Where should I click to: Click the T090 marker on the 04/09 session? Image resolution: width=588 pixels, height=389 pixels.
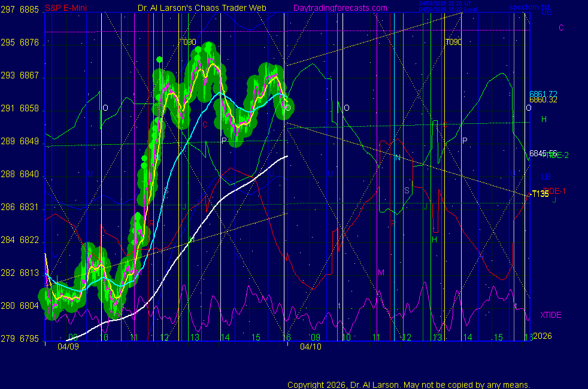click(188, 42)
